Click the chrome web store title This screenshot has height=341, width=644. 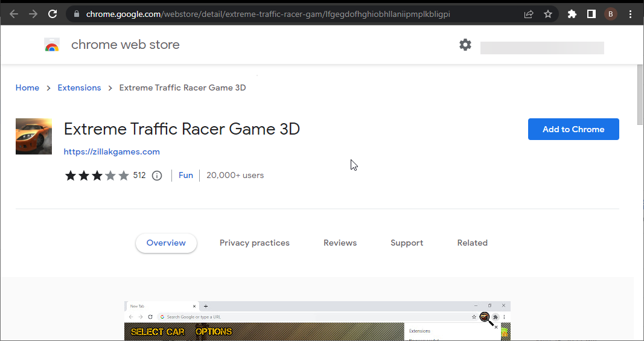tap(126, 45)
